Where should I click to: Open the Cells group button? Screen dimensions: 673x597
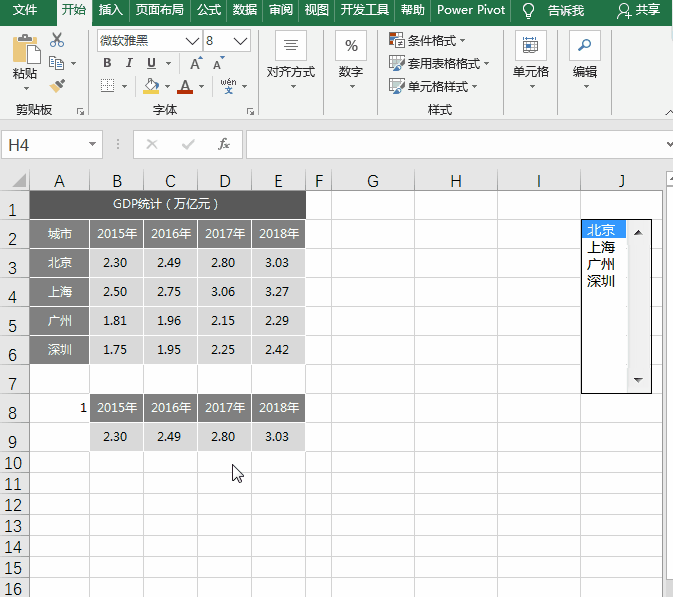(x=531, y=60)
